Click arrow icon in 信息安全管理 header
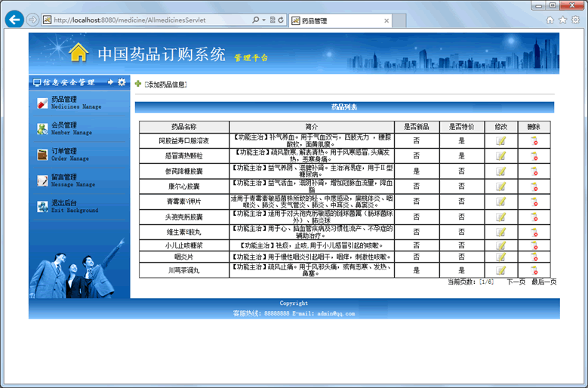 coord(111,82)
